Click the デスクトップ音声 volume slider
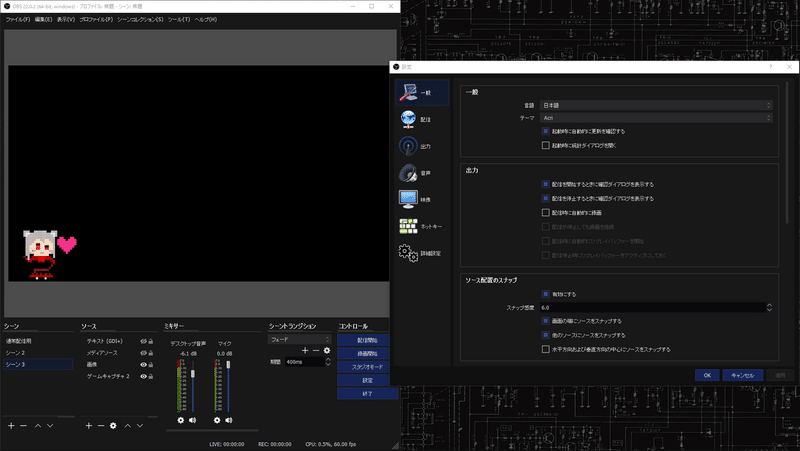Viewport: 800px width, 451px height. (193, 386)
